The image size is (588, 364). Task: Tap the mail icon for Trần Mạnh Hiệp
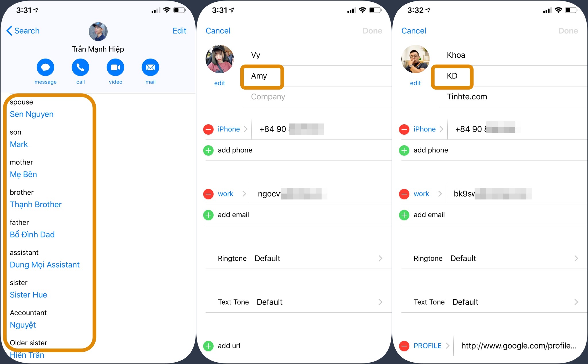point(150,68)
